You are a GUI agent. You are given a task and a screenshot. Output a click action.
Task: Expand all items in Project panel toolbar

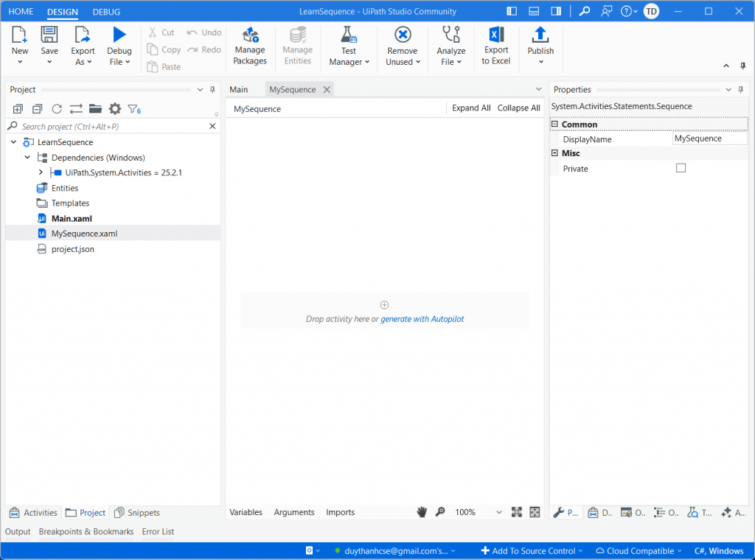point(18,109)
